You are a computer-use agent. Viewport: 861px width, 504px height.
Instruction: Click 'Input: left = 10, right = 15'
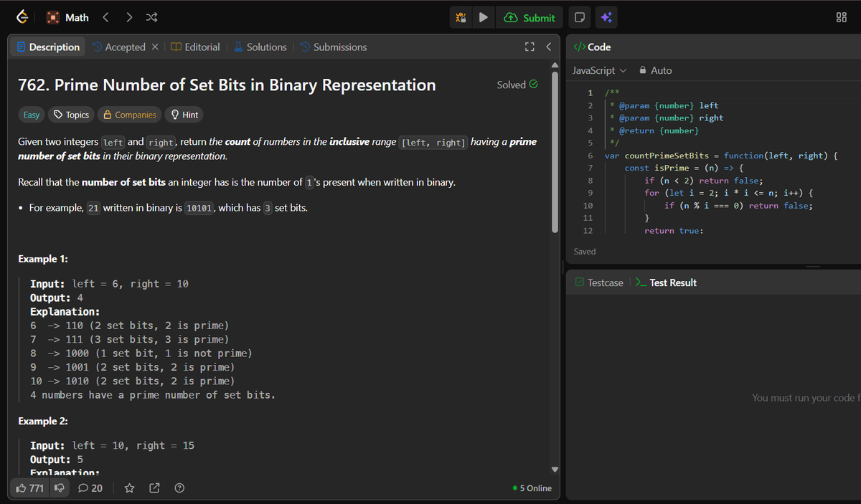[x=112, y=445]
